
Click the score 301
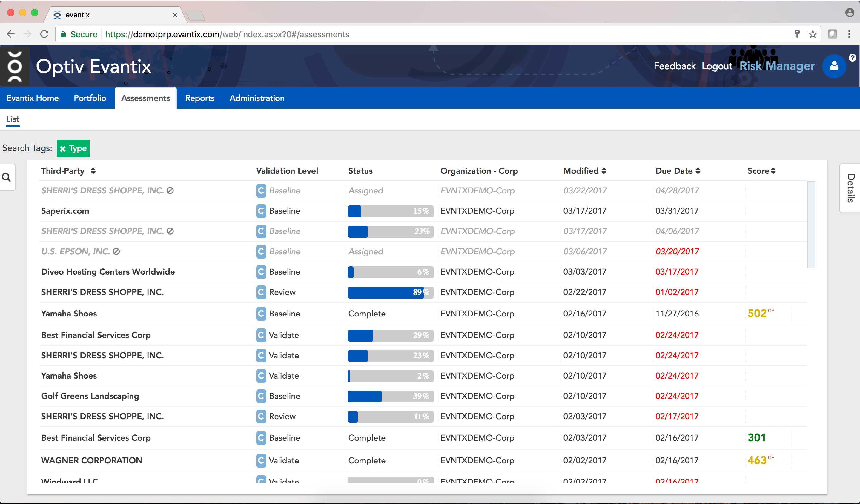tap(757, 438)
